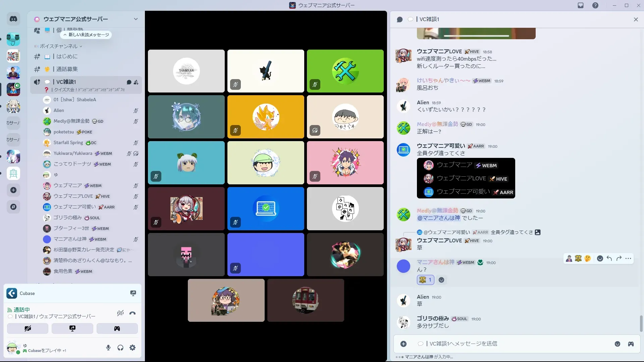Click the @マニアさんは神 mention link
644x362 pixels.
[x=438, y=218]
